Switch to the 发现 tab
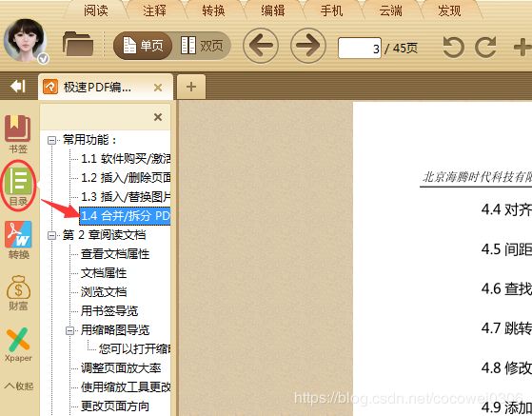 point(449,10)
